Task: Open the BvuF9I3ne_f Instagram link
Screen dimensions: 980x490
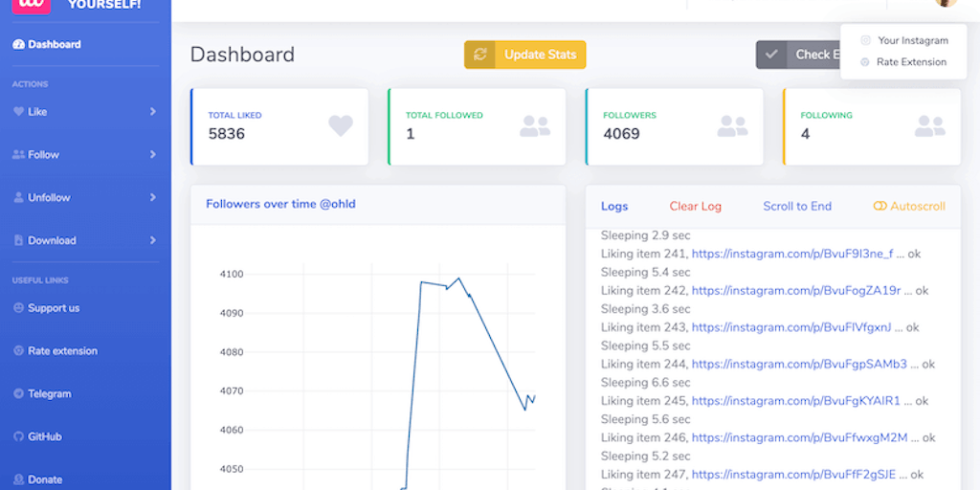Action: tap(792, 254)
